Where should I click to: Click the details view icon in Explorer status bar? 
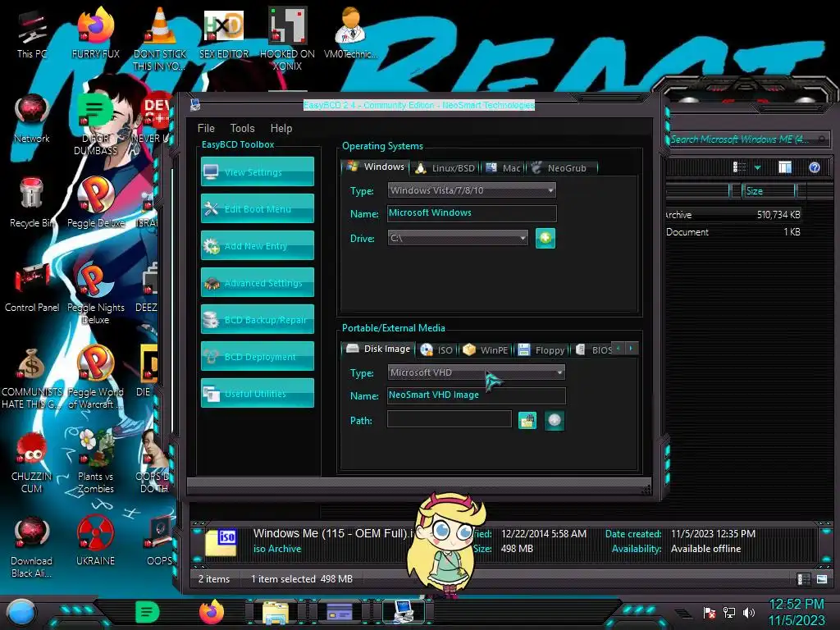(803, 579)
